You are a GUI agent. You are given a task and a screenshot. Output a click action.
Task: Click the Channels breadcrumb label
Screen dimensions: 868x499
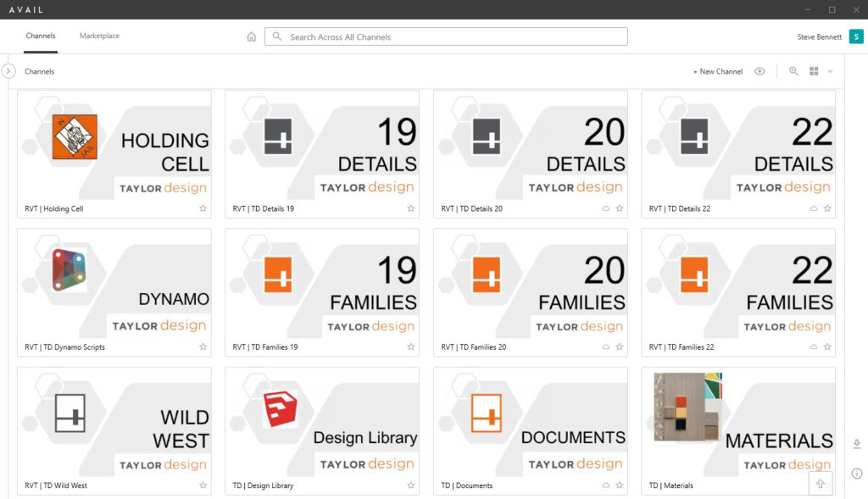(x=39, y=71)
